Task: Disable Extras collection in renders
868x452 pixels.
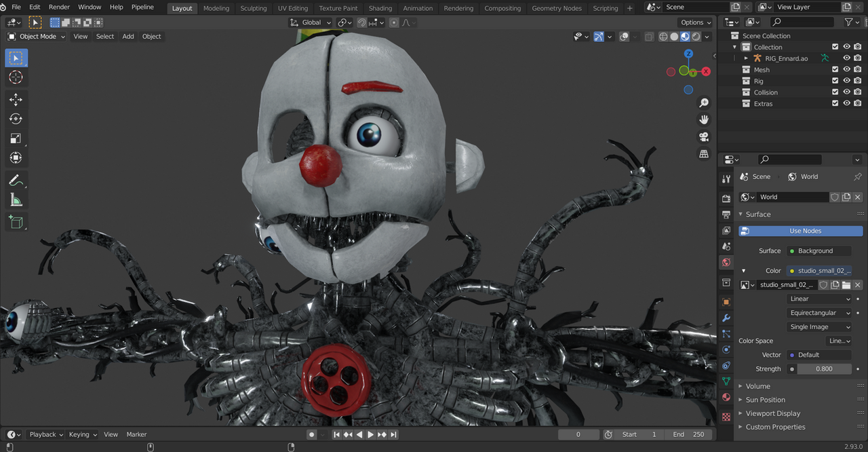Action: coord(858,104)
